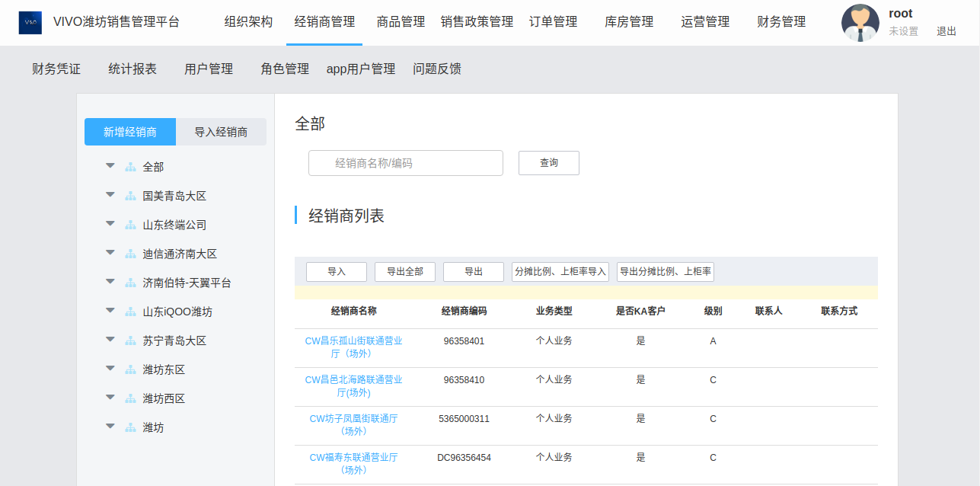Screen dimensions: 980x486
Task: Select org icon beside 全部
Action: [130, 167]
